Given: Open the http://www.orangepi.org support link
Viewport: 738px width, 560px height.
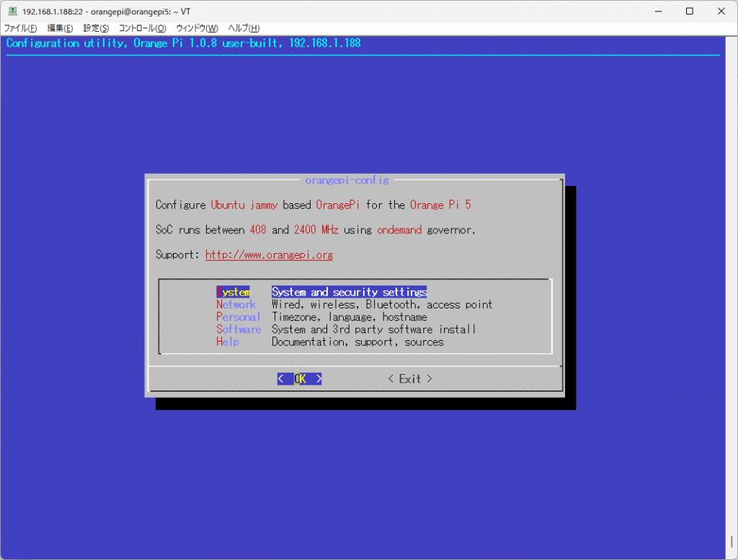Looking at the screenshot, I should click(x=270, y=254).
